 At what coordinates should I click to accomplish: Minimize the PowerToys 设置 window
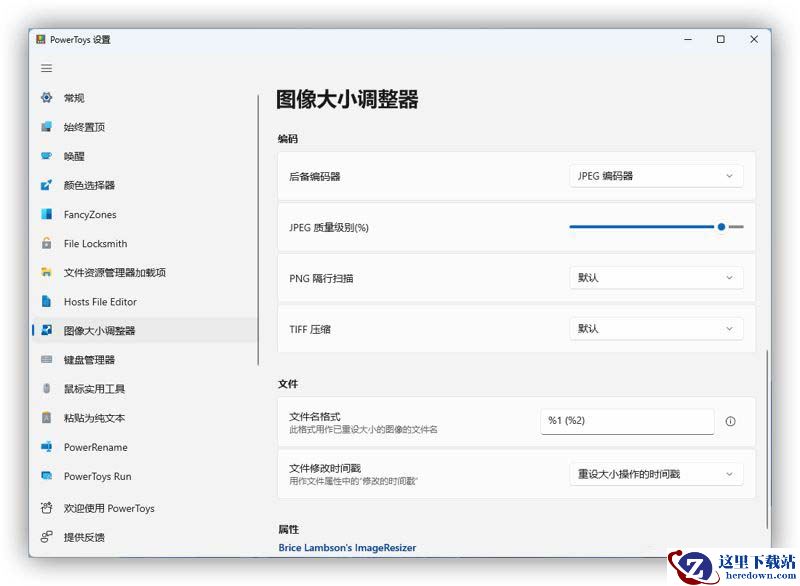point(688,39)
